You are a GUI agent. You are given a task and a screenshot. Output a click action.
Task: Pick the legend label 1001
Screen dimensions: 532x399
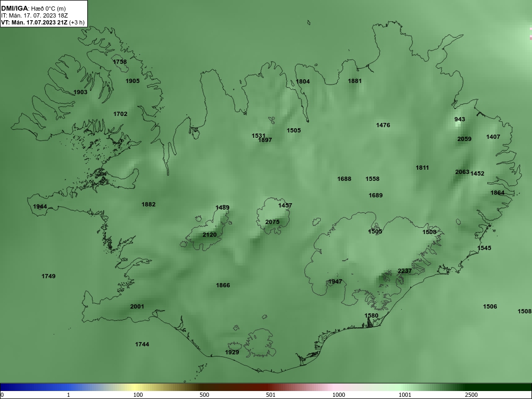(x=405, y=395)
